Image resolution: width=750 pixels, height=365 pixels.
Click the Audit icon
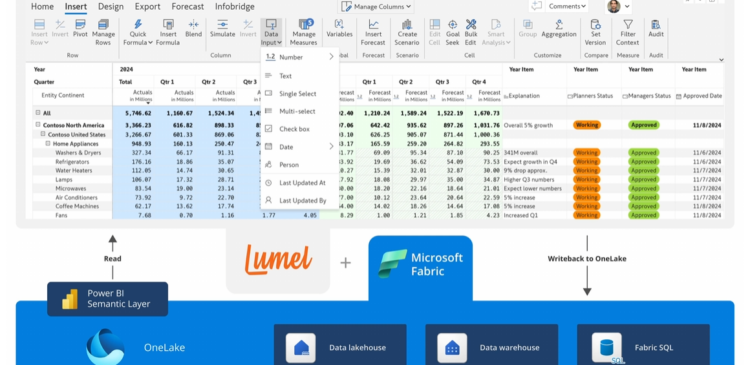(656, 24)
